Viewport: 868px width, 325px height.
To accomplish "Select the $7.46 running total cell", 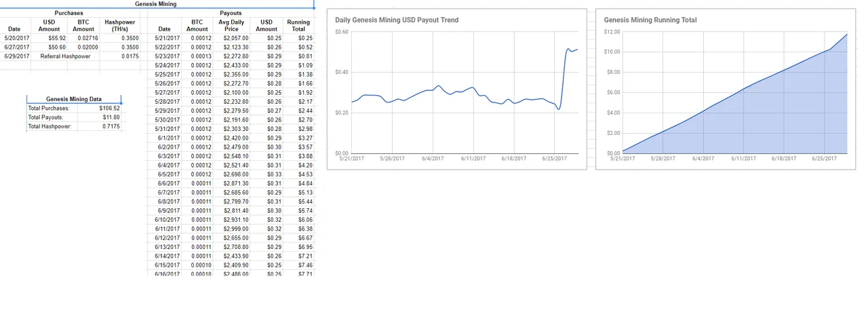I will [299, 265].
